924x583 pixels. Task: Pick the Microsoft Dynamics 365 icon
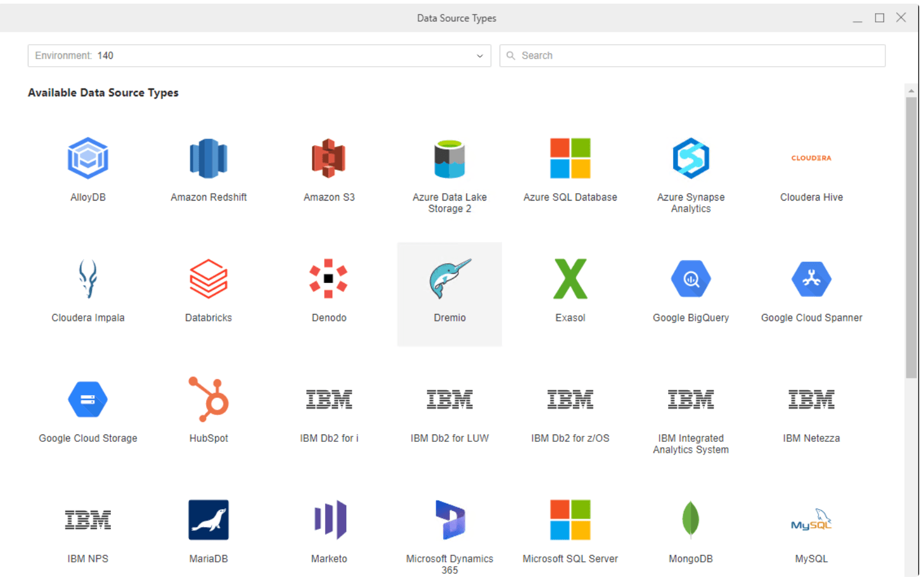coord(450,520)
